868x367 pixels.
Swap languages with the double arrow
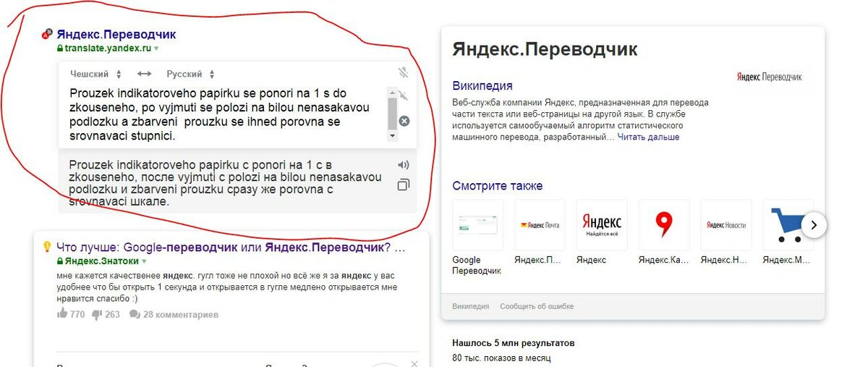click(145, 74)
